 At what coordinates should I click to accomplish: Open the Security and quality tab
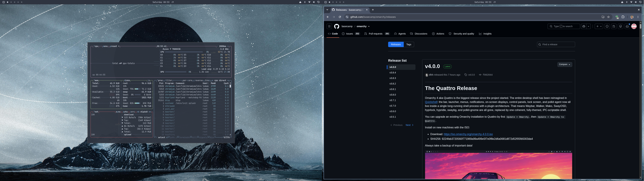pyautogui.click(x=462, y=34)
